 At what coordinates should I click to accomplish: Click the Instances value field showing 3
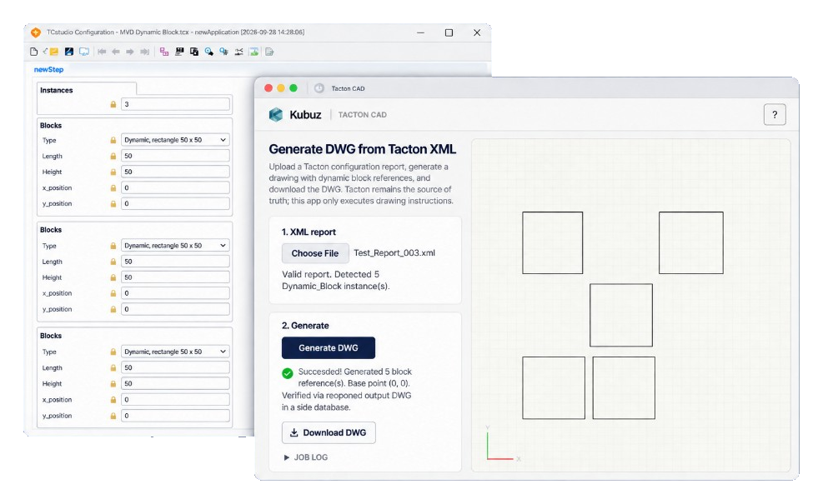pos(175,104)
